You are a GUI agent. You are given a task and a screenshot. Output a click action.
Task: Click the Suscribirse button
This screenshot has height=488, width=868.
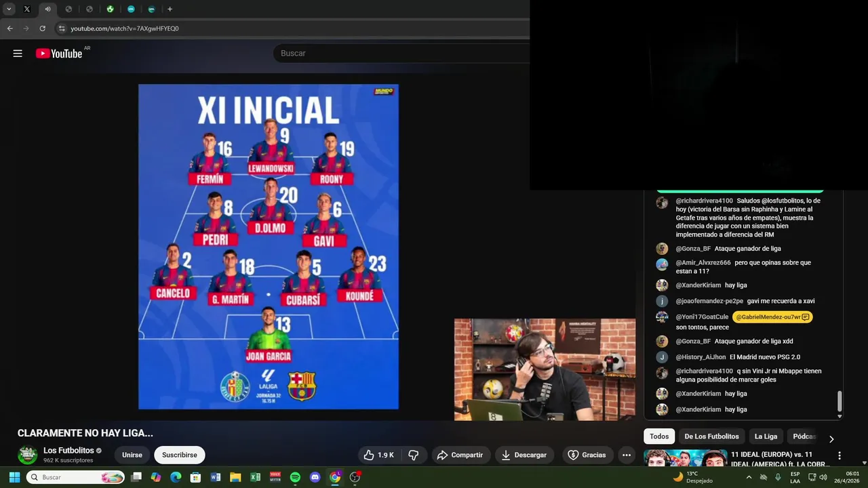pos(180,455)
